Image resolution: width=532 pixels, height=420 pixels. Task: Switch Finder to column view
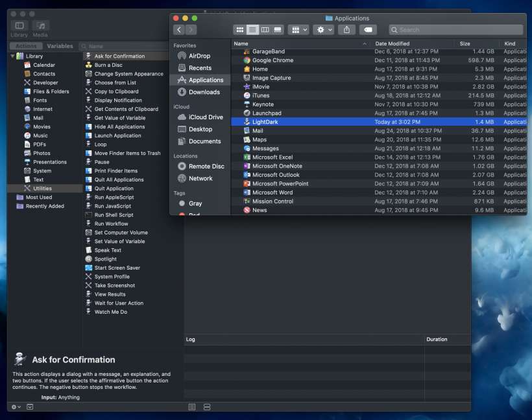pyautogui.click(x=265, y=30)
